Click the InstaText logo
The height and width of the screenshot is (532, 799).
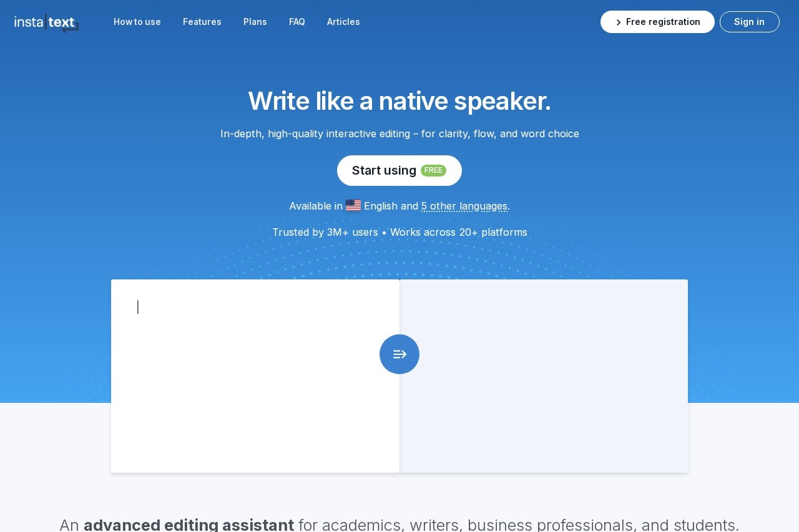[x=47, y=23]
